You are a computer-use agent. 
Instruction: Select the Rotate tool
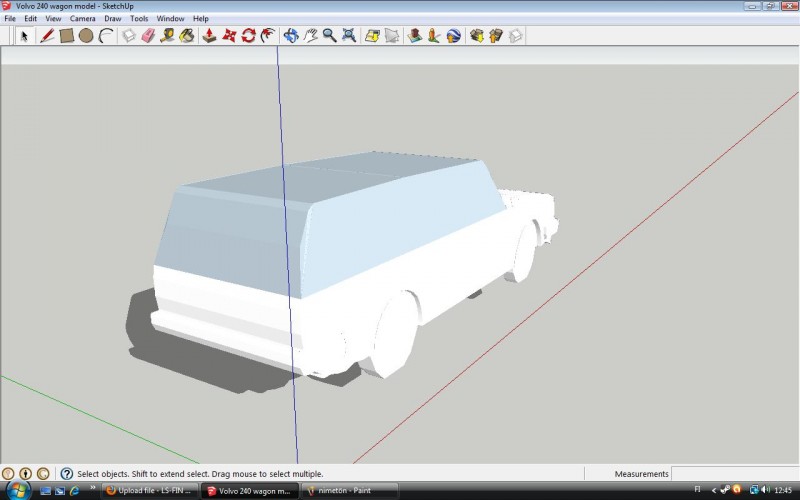(x=248, y=36)
